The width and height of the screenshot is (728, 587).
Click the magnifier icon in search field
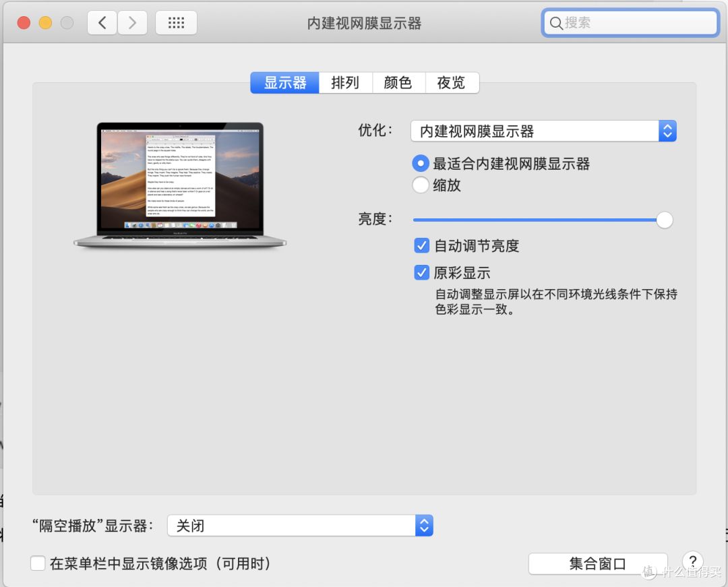click(x=556, y=23)
